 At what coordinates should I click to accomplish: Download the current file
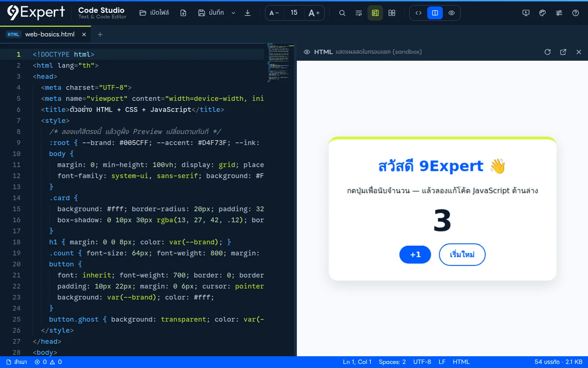[x=247, y=13]
